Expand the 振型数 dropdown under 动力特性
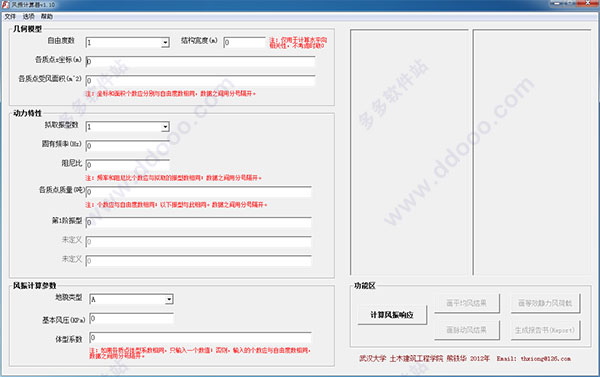 pos(165,127)
